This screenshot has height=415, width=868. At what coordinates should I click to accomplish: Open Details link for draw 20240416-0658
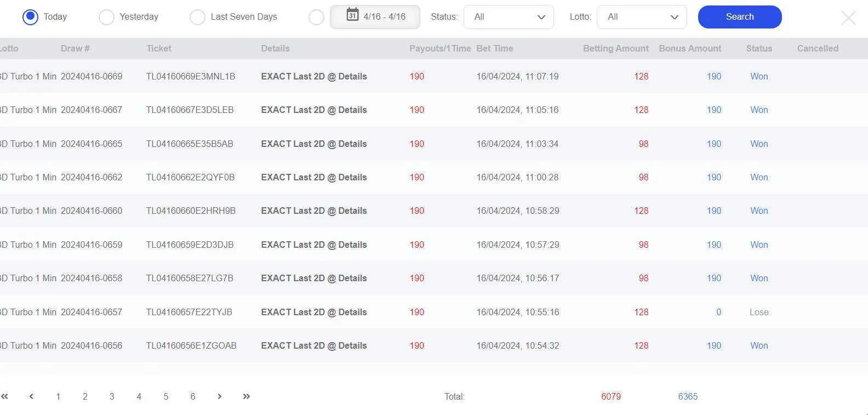(x=313, y=278)
